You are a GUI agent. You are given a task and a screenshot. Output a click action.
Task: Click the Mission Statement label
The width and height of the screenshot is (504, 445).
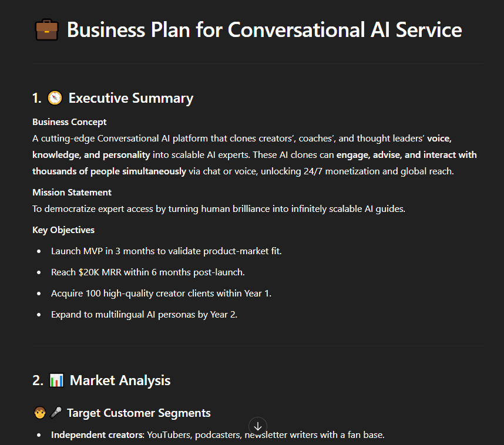pyautogui.click(x=72, y=193)
